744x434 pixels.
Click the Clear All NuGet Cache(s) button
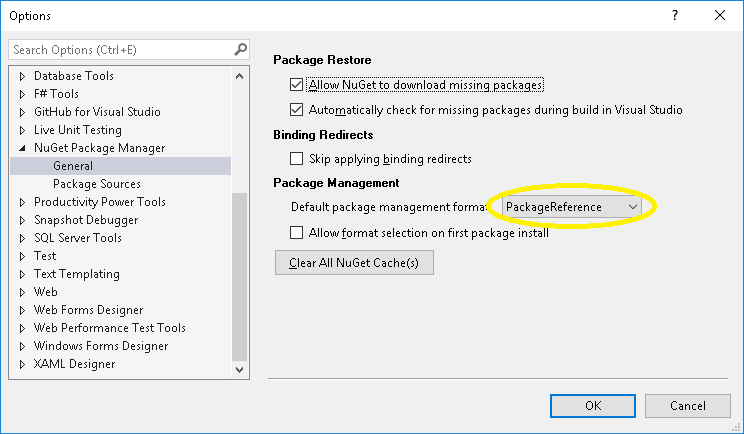354,263
